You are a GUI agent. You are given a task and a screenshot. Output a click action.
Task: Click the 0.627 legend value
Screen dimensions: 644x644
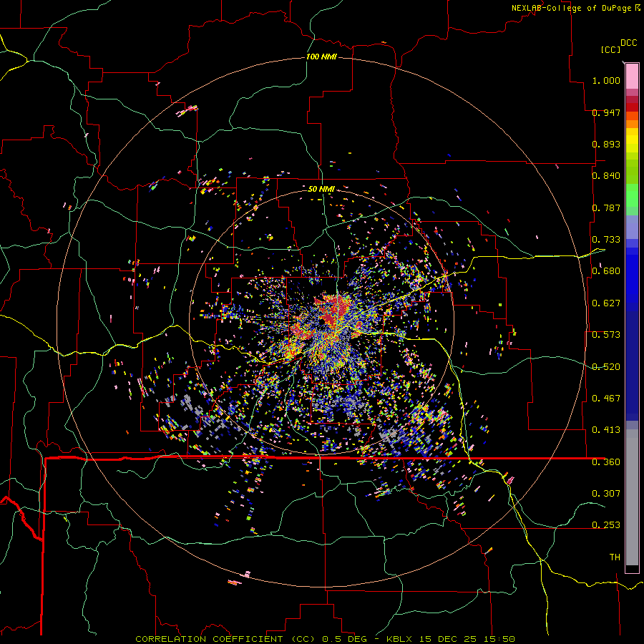click(x=606, y=303)
